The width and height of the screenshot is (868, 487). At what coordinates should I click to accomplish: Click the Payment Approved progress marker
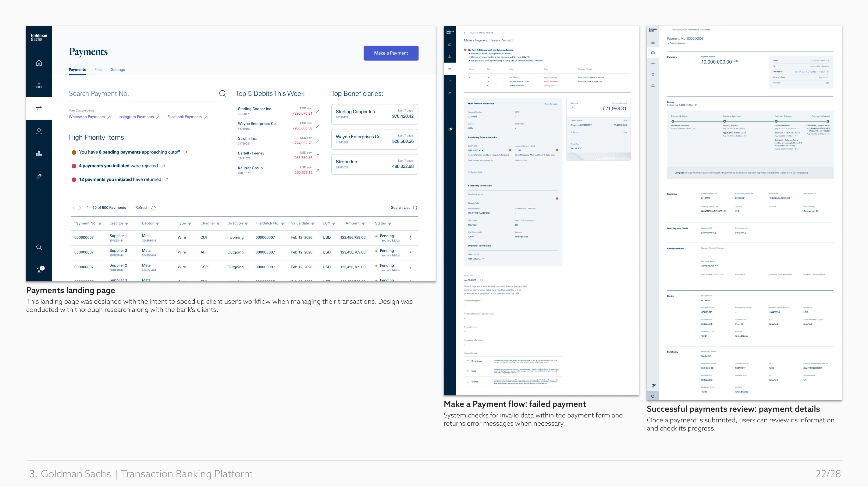tap(725, 121)
